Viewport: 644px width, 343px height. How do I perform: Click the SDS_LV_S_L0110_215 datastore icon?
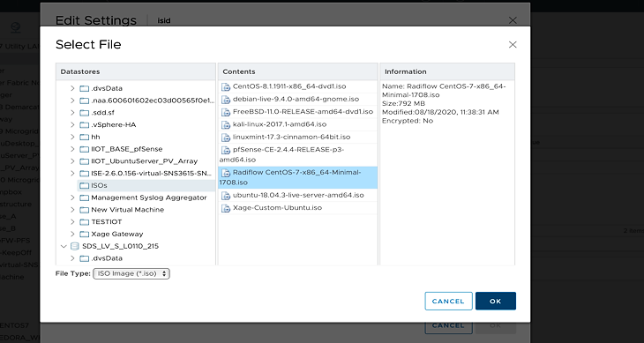pos(75,246)
